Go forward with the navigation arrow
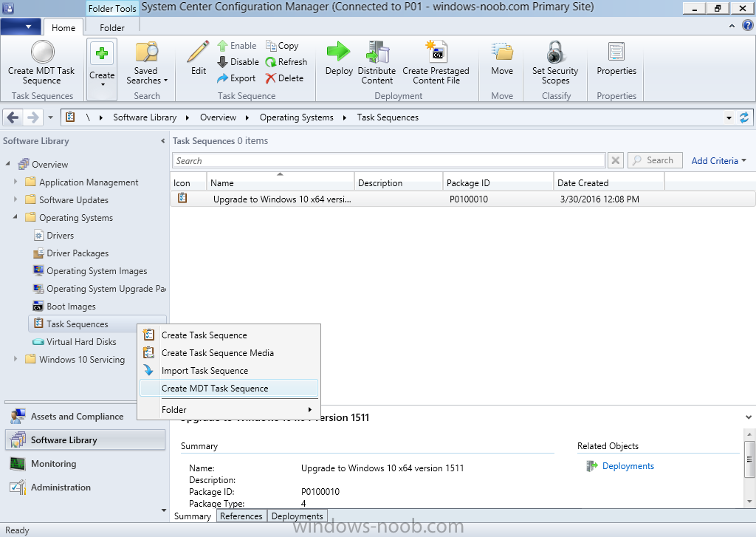Image resolution: width=756 pixels, height=537 pixels. [32, 117]
